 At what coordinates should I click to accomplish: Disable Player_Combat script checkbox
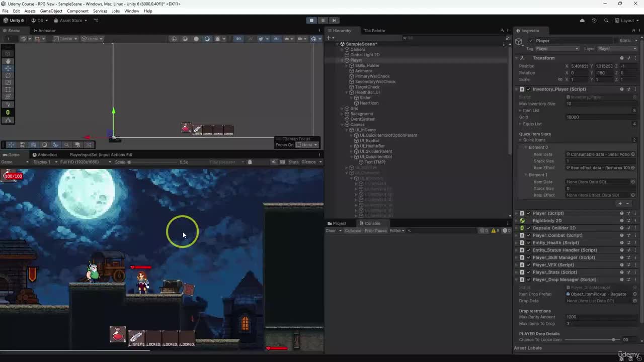528,235
